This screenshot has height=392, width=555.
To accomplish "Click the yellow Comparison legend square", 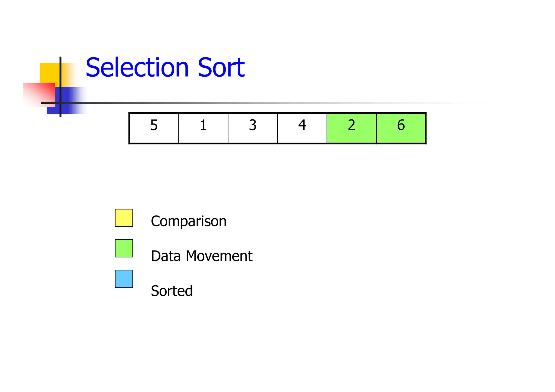I will (x=124, y=218).
